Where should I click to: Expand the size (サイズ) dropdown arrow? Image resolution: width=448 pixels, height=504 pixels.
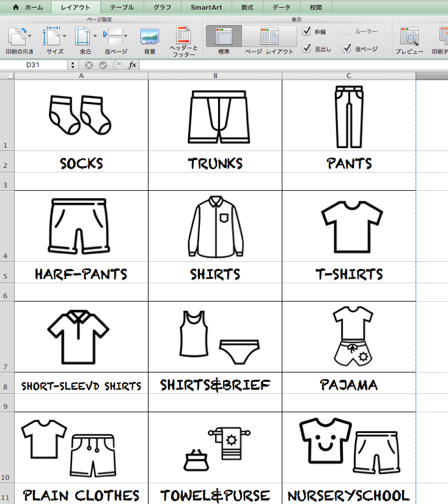[65, 36]
